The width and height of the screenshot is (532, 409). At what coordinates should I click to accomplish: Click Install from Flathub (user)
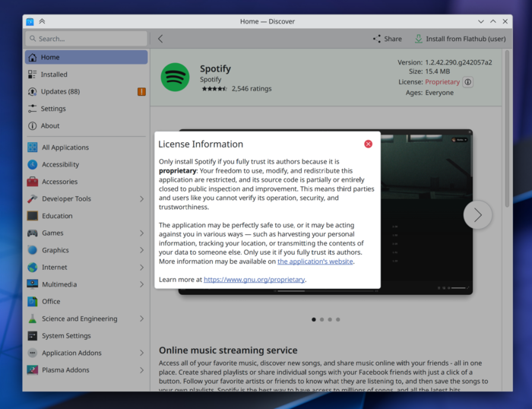(460, 39)
